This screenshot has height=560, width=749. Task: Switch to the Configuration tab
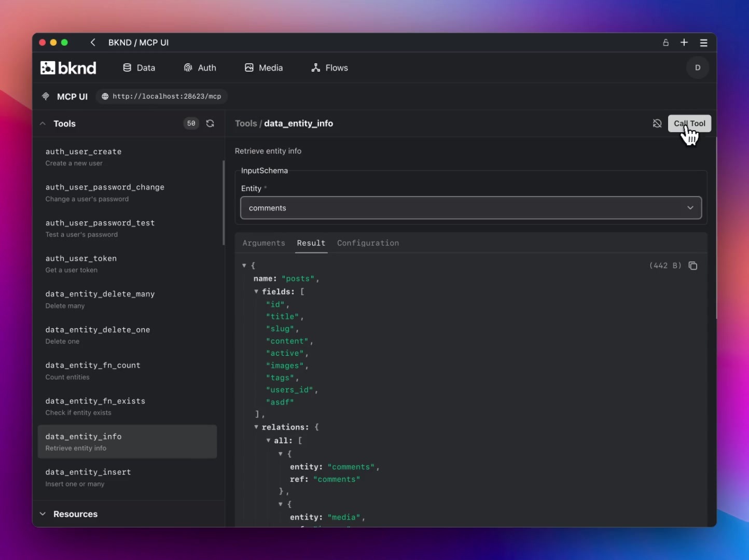(368, 243)
